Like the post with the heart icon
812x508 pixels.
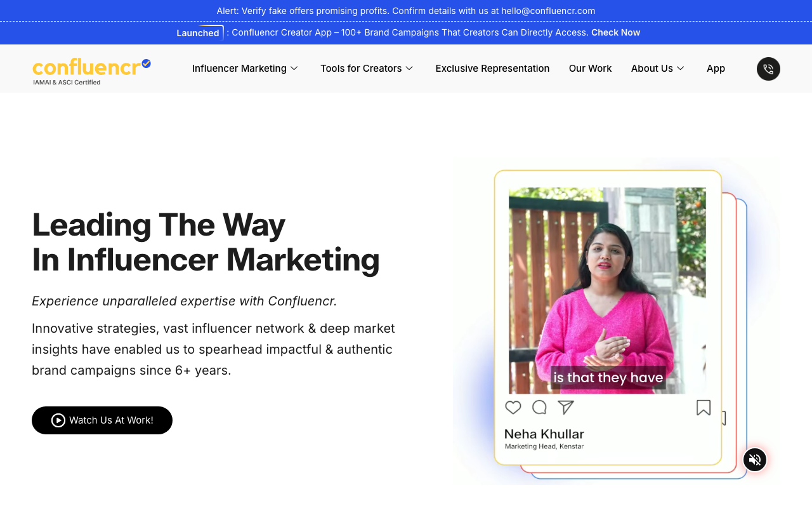513,408
